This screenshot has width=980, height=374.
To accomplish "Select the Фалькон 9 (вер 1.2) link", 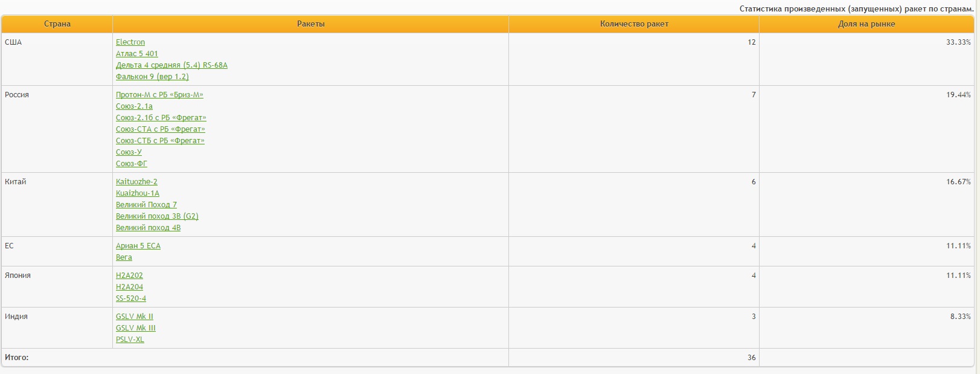I will (152, 77).
